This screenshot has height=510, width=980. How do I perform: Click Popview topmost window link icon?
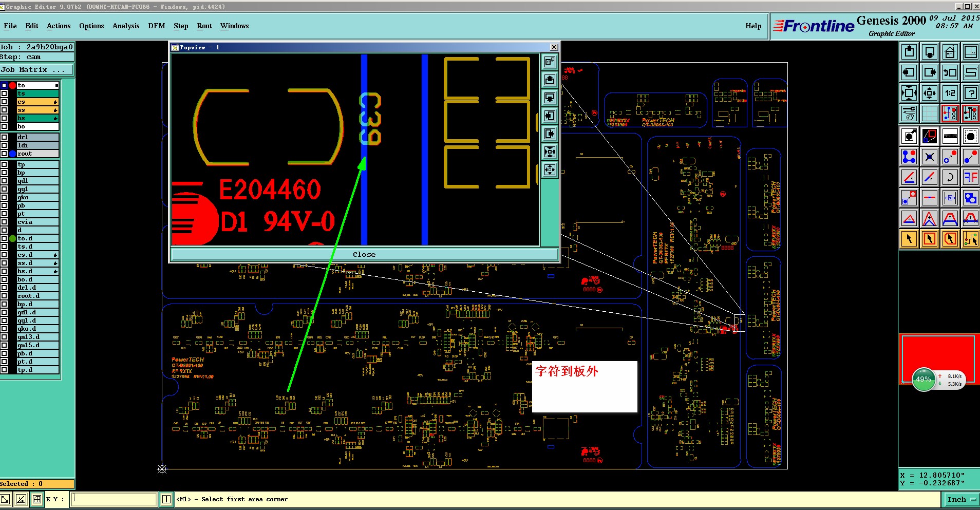550,62
